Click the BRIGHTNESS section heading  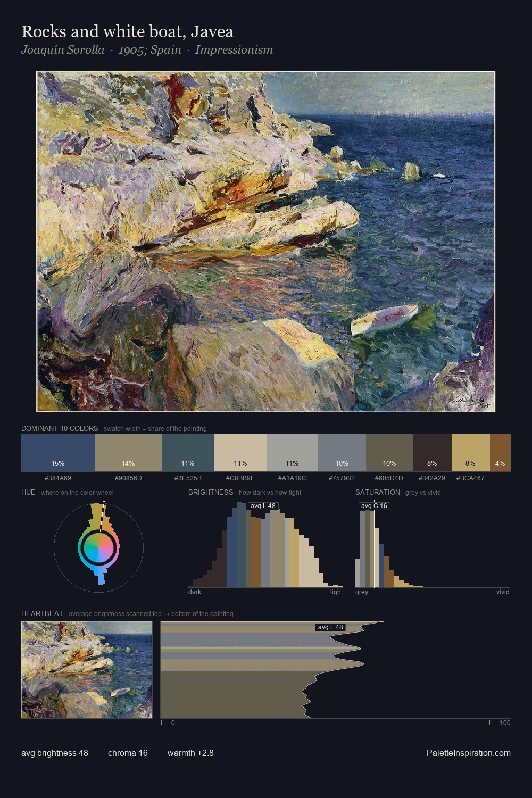tap(211, 492)
